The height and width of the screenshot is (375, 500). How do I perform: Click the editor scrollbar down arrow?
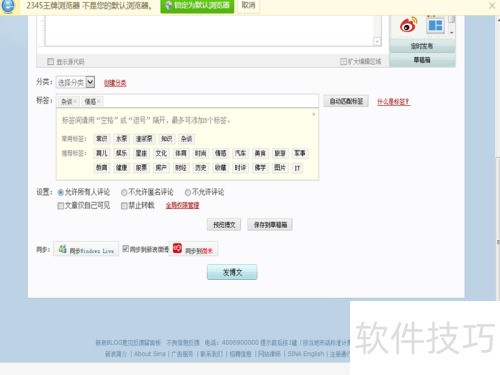click(377, 42)
